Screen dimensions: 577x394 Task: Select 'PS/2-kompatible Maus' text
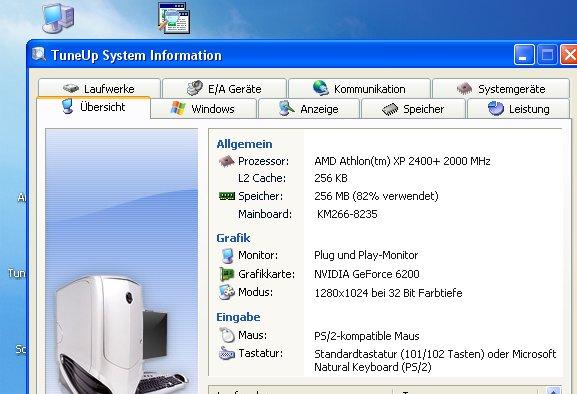(367, 336)
